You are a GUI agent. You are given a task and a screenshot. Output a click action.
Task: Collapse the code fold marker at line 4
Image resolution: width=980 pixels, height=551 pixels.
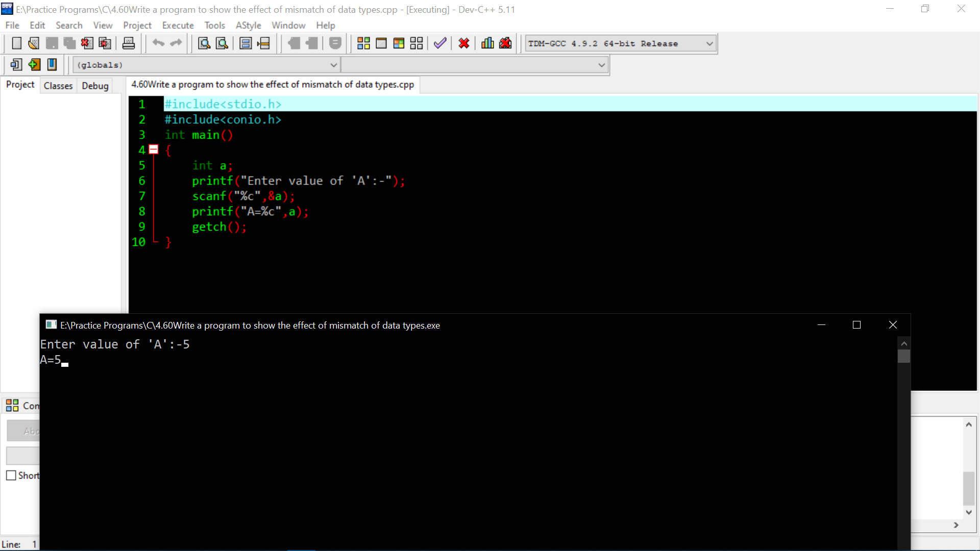pyautogui.click(x=154, y=150)
